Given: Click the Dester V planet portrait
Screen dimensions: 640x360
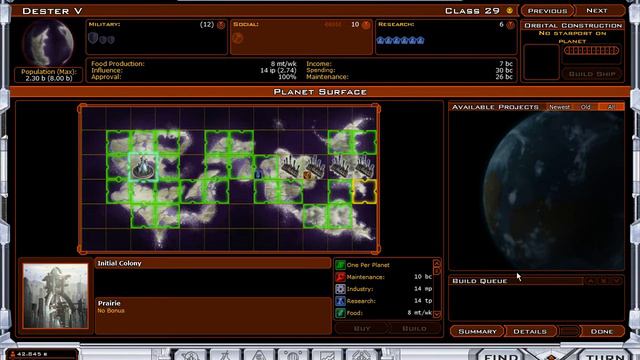Looking at the screenshot, I should coord(48,43).
